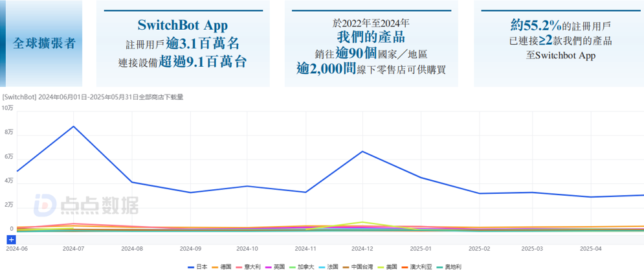The width and height of the screenshot is (644, 280).
Task: Click the chart title starting with [SwitchBot]
Action: pyautogui.click(x=93, y=97)
